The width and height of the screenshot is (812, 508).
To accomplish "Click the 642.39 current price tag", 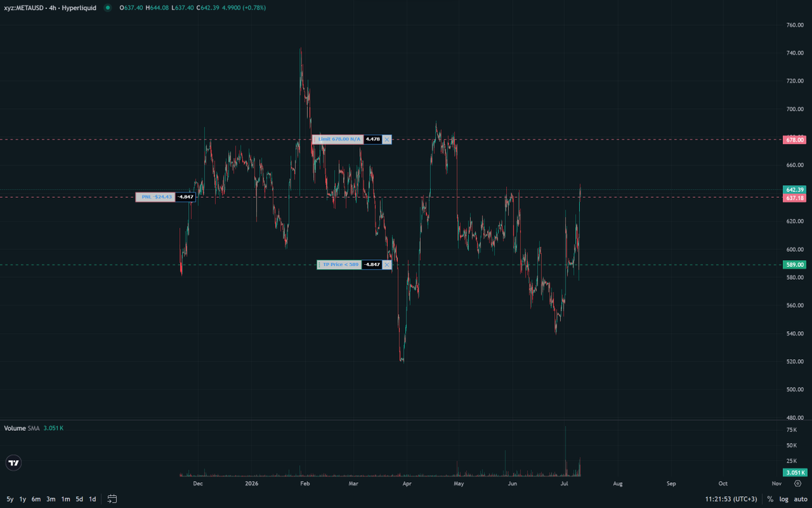I will point(795,190).
